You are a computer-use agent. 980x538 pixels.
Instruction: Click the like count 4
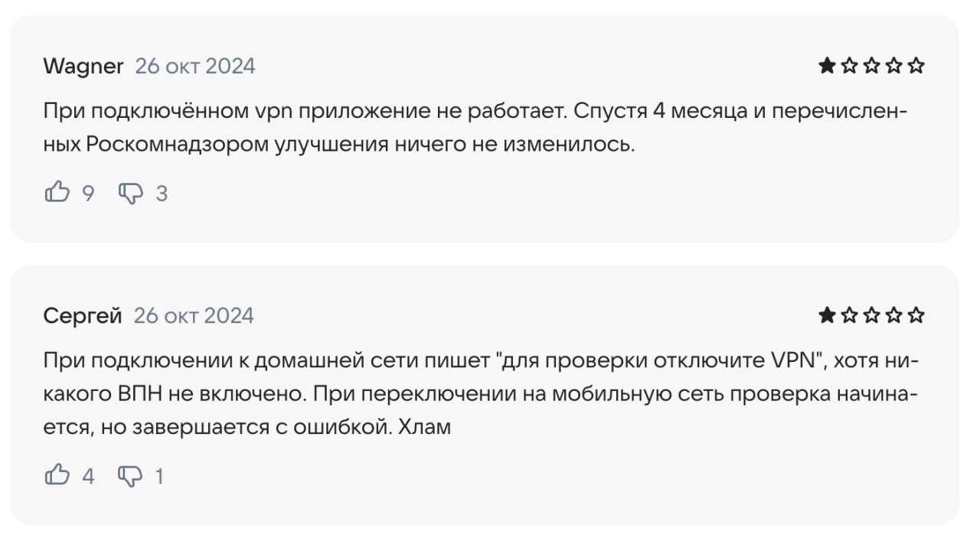coord(88,476)
